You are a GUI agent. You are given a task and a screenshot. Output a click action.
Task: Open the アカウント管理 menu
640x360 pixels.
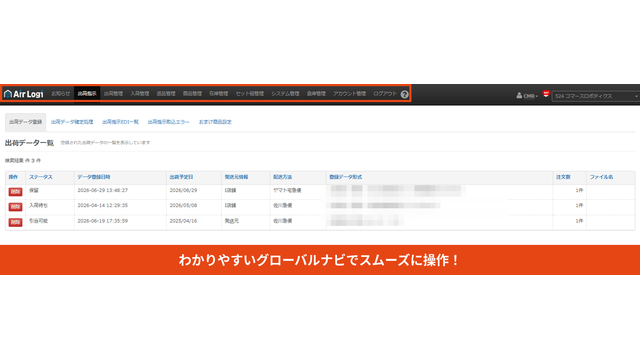(x=349, y=93)
